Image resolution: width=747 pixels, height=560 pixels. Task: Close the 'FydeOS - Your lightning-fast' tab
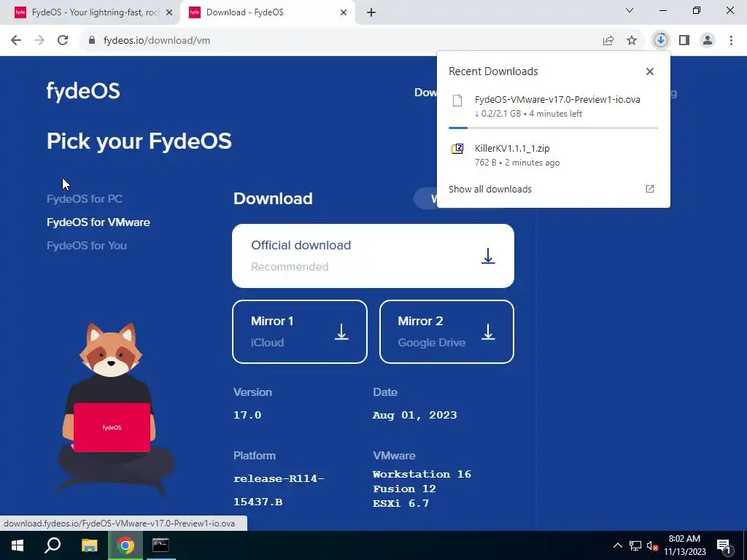coord(169,13)
